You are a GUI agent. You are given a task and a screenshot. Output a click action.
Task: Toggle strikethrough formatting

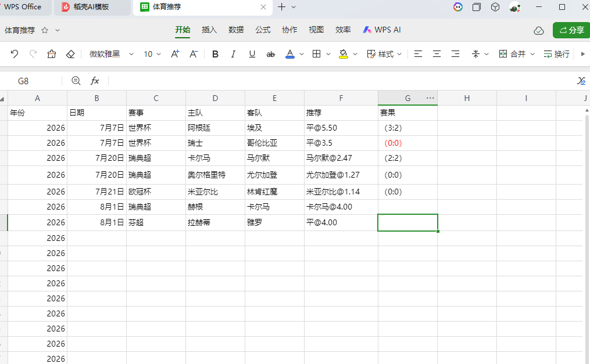tap(270, 55)
